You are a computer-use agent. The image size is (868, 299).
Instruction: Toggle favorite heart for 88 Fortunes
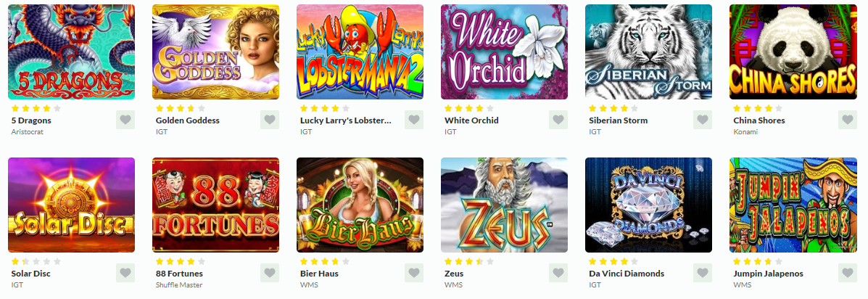[x=270, y=272]
